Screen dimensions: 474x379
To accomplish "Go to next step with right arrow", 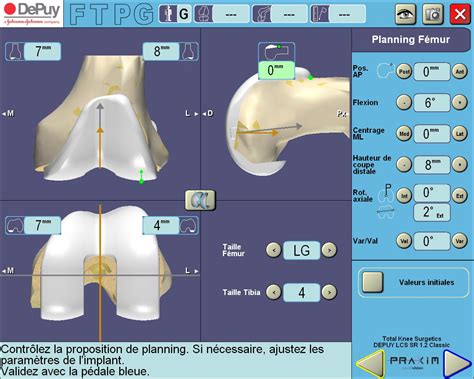I will [458, 364].
